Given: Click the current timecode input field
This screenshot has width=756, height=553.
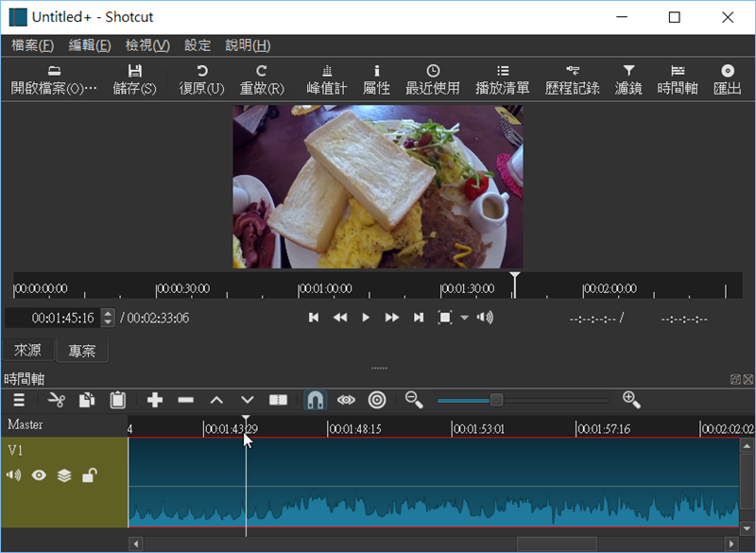Looking at the screenshot, I should tap(52, 318).
